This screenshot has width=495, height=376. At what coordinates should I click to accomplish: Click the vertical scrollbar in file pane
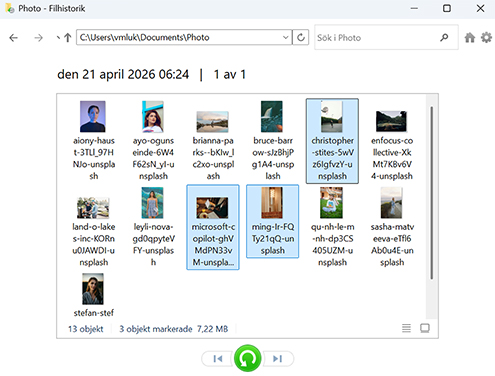click(x=432, y=193)
